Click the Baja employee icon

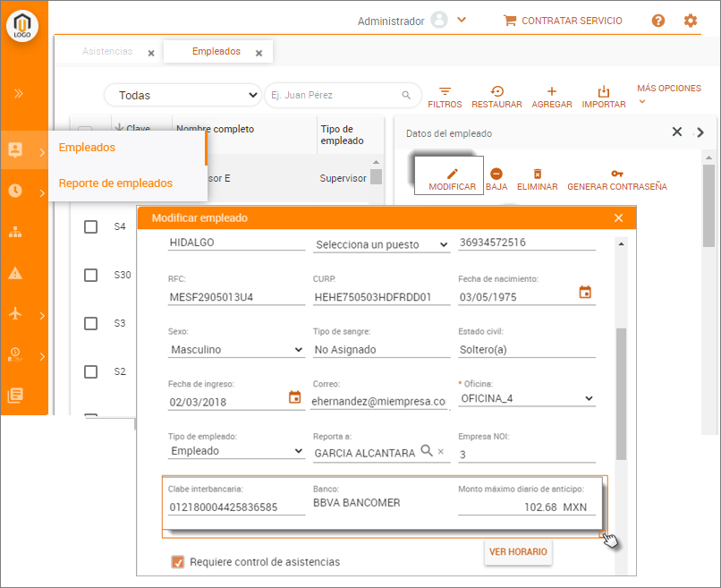pyautogui.click(x=496, y=174)
